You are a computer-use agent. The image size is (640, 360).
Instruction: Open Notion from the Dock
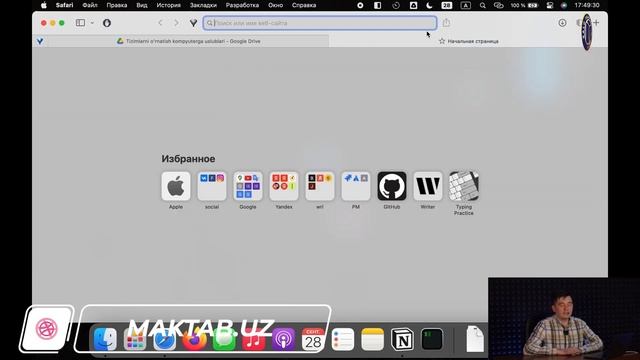coord(402,339)
